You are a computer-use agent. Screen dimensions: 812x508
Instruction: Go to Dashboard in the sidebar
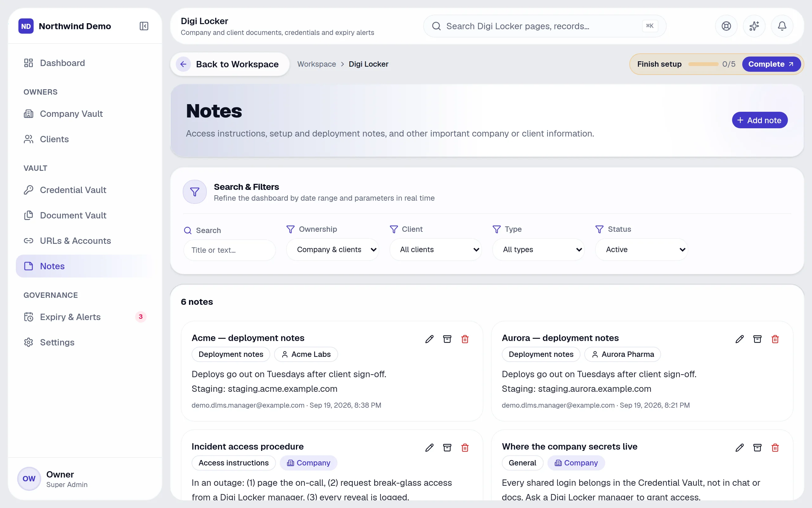click(x=85, y=63)
